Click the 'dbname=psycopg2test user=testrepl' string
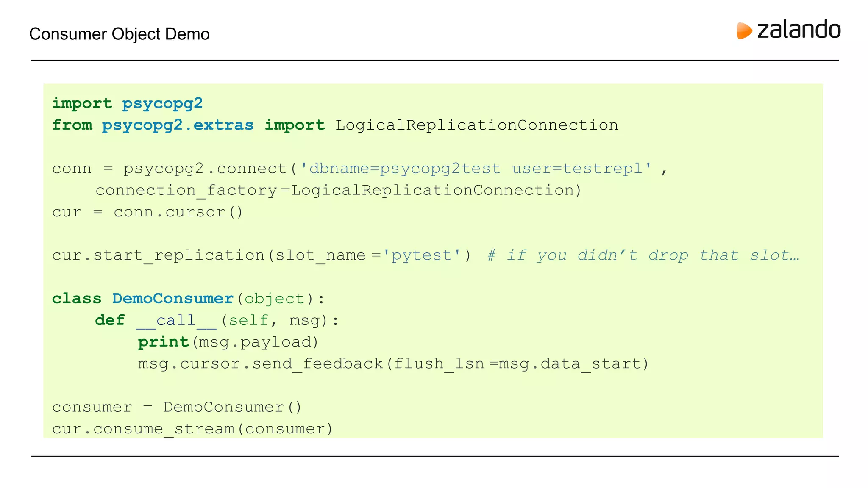This screenshot has height=488, width=868. pos(476,169)
